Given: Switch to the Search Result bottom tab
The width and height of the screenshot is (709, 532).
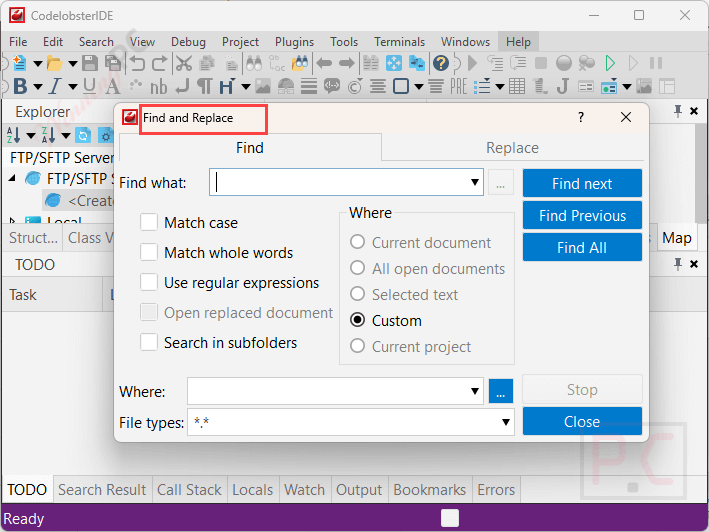Looking at the screenshot, I should pos(102,490).
